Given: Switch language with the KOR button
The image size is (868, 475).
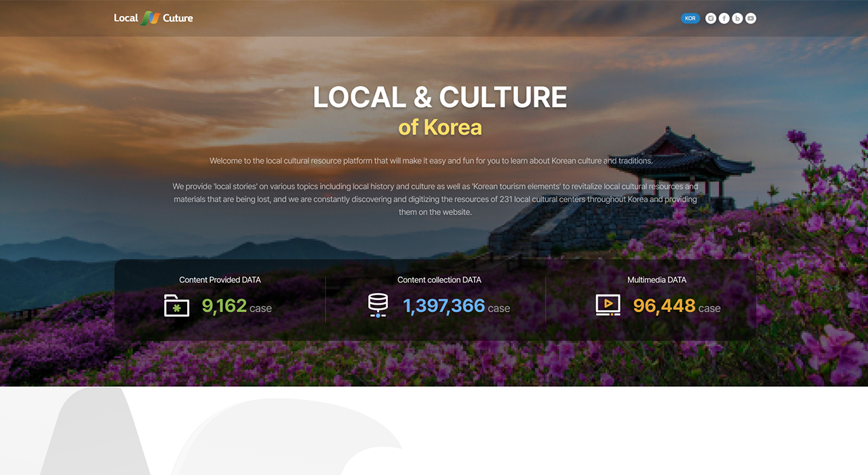Looking at the screenshot, I should click(690, 18).
